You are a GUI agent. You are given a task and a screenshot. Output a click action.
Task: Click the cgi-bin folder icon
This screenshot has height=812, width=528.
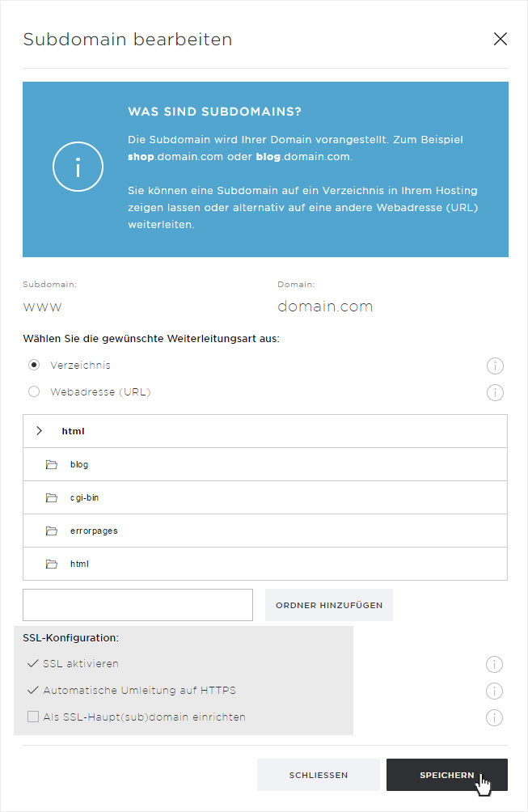(x=51, y=497)
